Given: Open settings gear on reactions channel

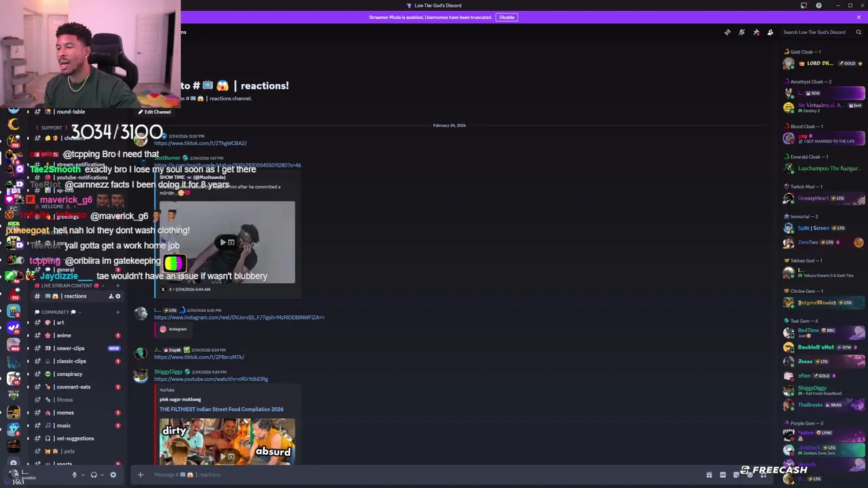Looking at the screenshot, I should (118, 296).
